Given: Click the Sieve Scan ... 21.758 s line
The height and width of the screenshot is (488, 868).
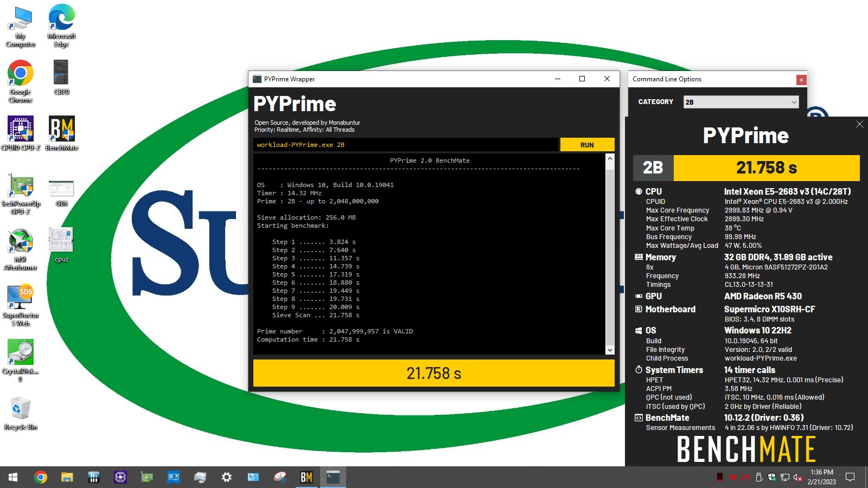Looking at the screenshot, I should click(x=316, y=315).
